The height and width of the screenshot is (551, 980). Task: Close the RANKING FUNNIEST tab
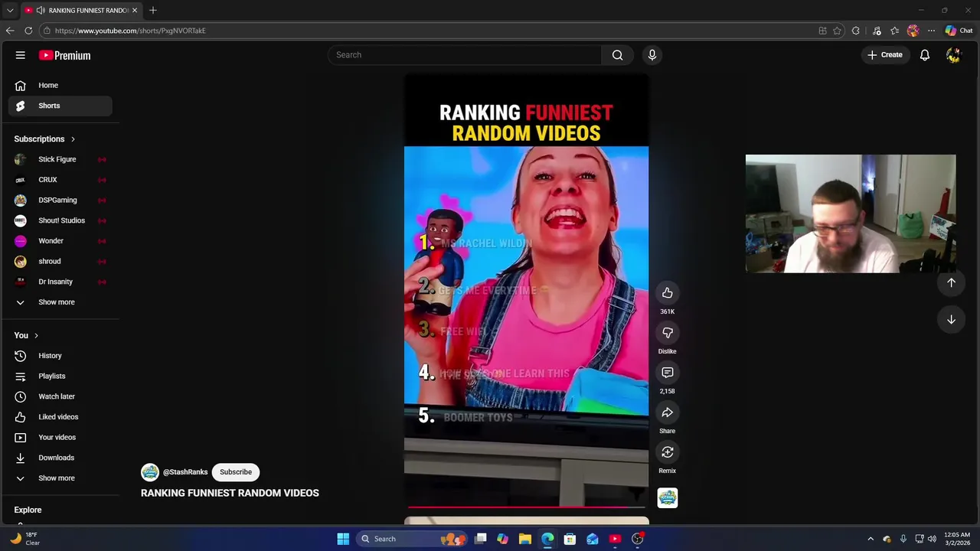coord(135,10)
